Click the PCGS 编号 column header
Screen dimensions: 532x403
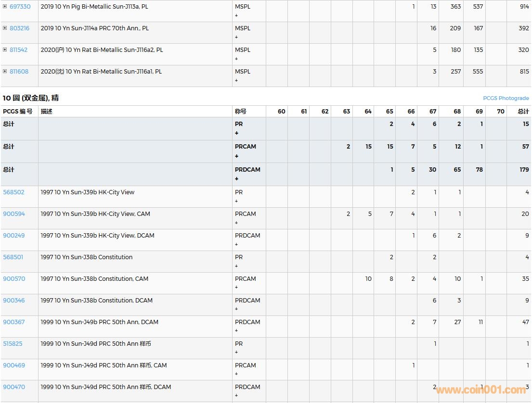coord(18,112)
